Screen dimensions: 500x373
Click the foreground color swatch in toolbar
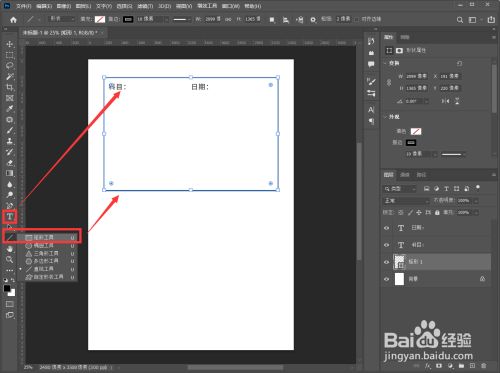point(7,289)
